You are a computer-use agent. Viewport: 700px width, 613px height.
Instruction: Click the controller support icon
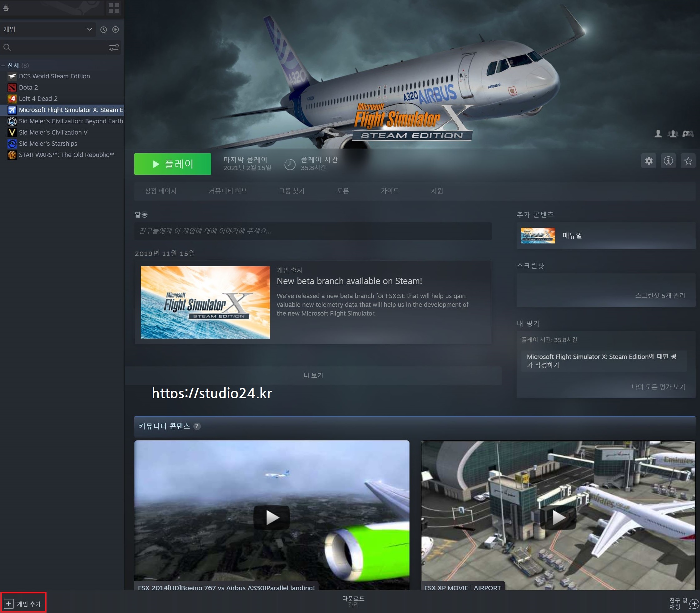[x=688, y=134]
